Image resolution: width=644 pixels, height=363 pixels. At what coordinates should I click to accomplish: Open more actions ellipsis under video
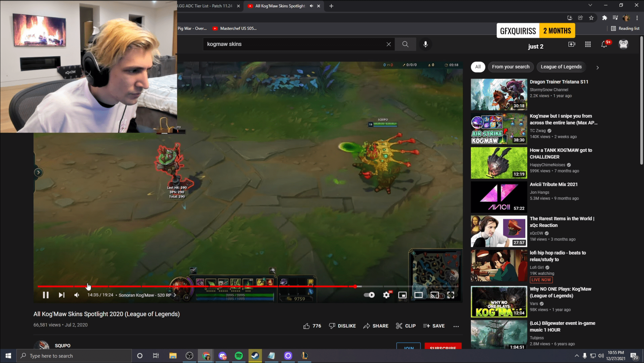456,326
